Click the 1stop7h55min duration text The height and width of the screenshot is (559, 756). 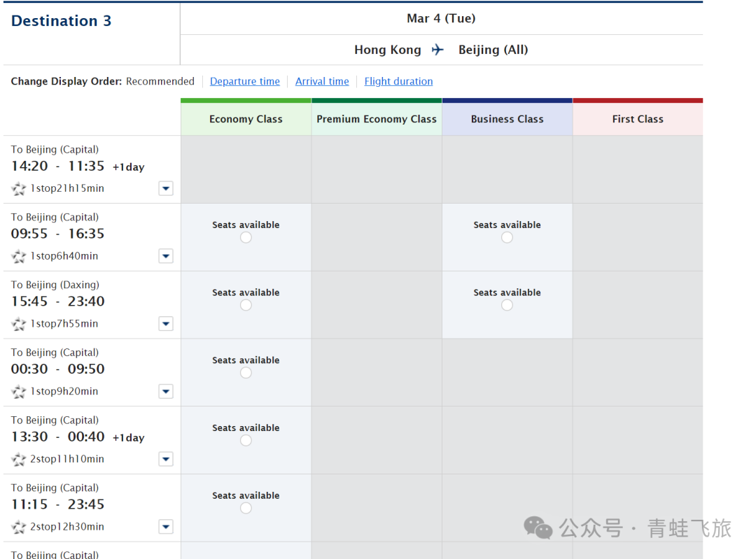tap(64, 324)
